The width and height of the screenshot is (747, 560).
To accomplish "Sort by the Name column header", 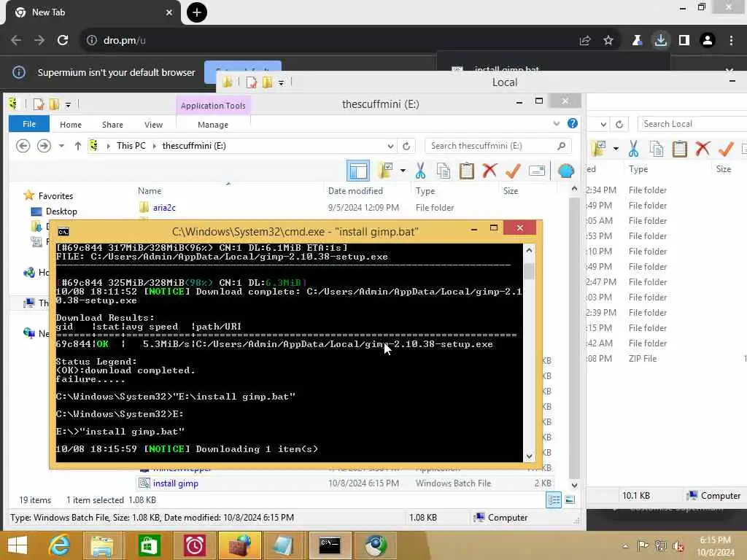I will pyautogui.click(x=150, y=191).
